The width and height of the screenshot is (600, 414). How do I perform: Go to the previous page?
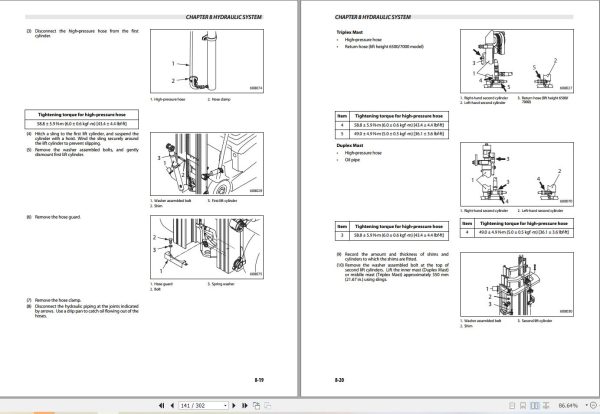pos(172,405)
